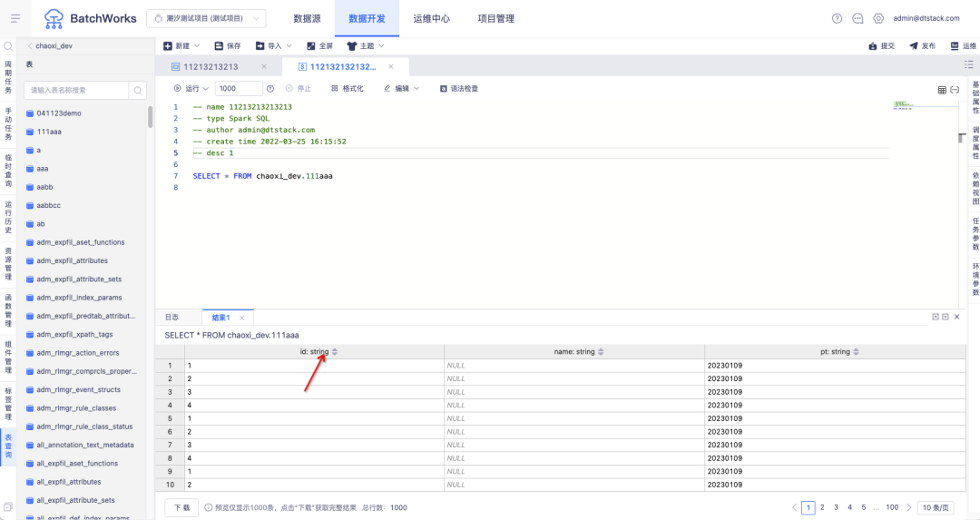Click the 1000 row limit input field
Viewport: 980px width, 520px height.
(x=239, y=89)
